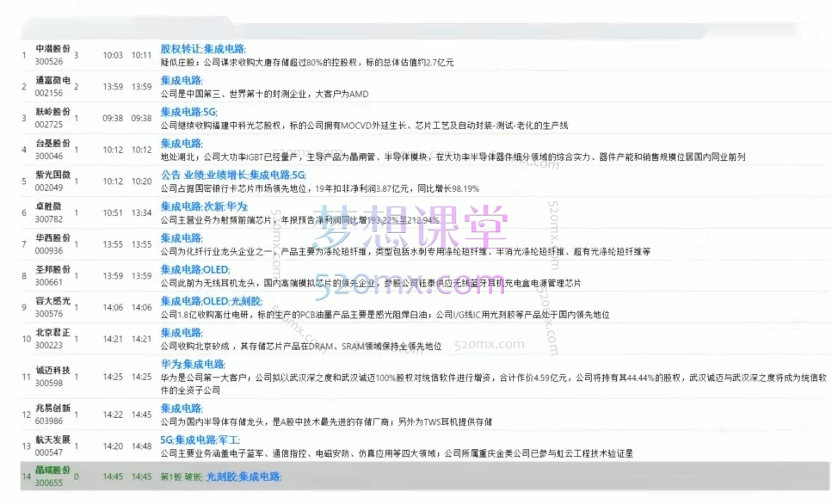
Task: Select 北京君正 stock name
Action: pos(52,333)
